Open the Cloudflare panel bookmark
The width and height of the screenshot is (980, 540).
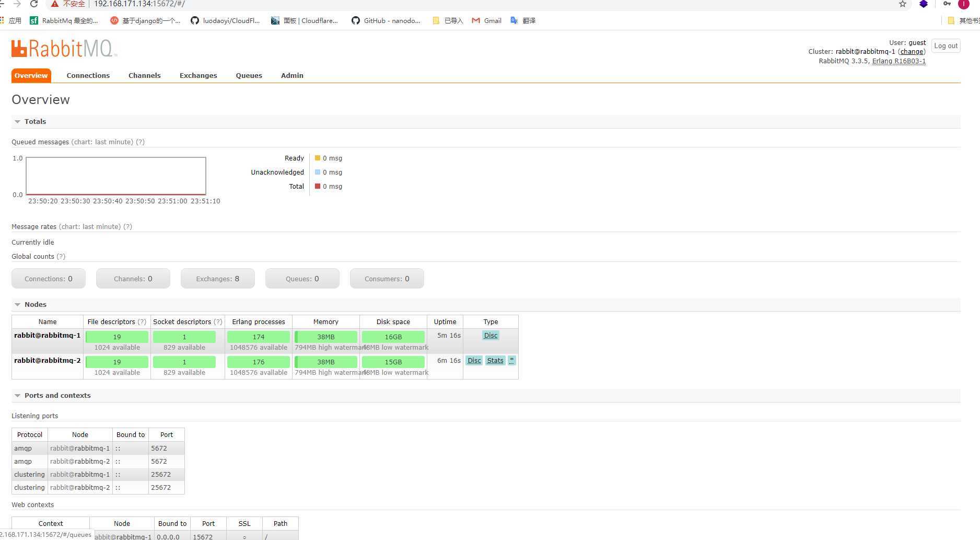[x=305, y=20]
